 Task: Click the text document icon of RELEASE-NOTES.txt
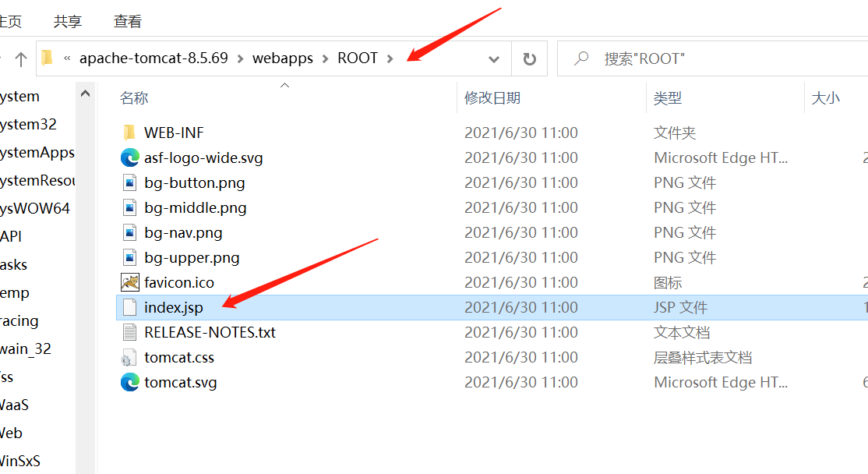(129, 332)
